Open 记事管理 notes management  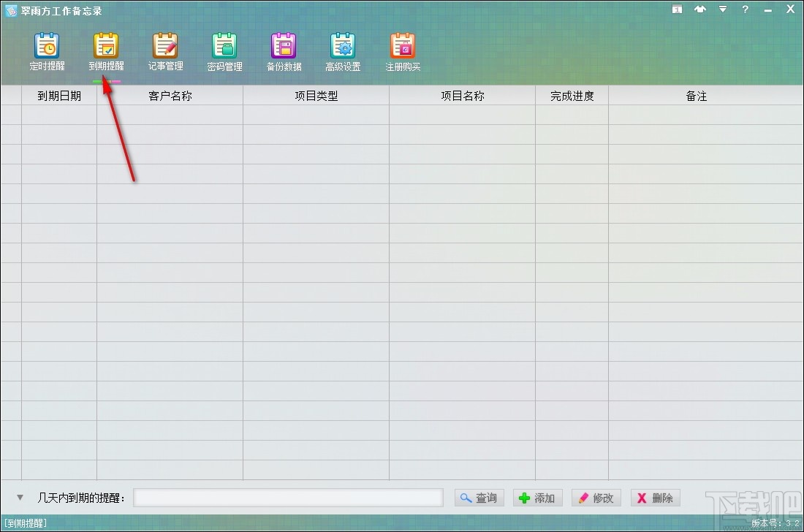point(166,52)
